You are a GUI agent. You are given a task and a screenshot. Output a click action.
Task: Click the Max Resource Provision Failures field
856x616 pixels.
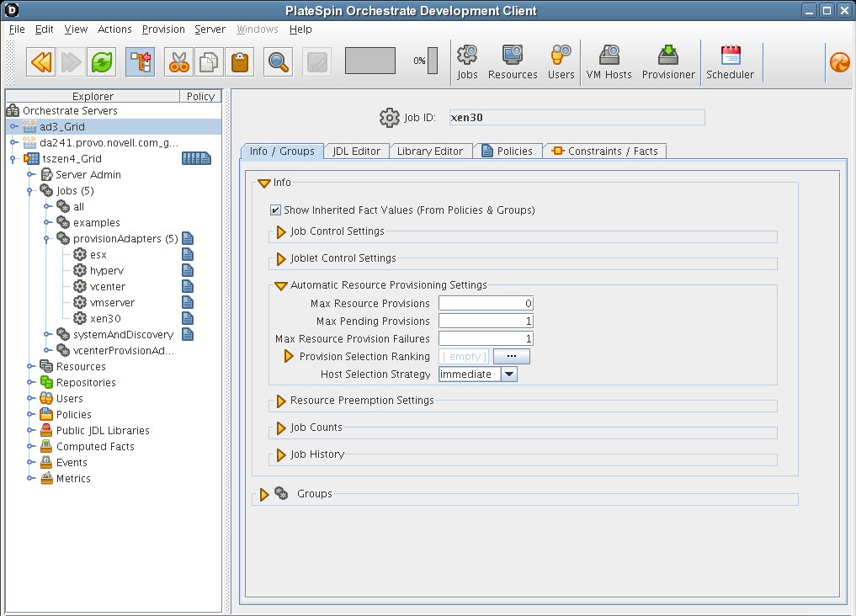point(486,339)
